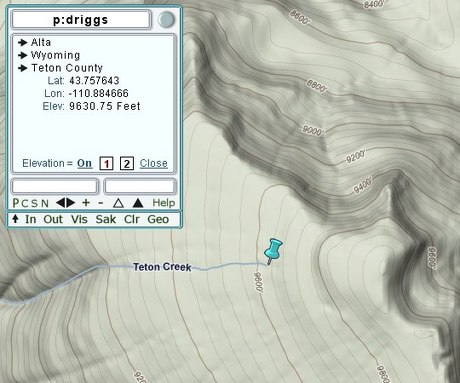Collapse panel with the up arrow icon
460x383 pixels.
pyautogui.click(x=15, y=219)
